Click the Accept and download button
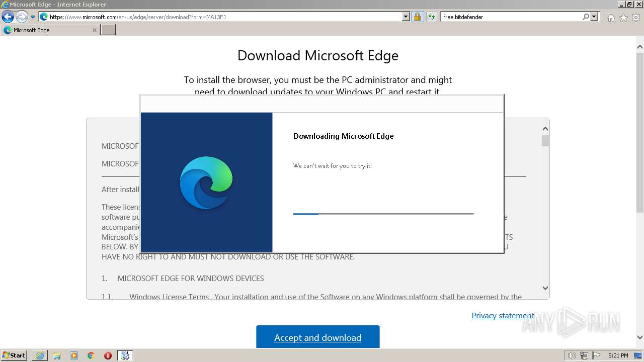Image resolution: width=644 pixels, height=362 pixels. tap(318, 337)
